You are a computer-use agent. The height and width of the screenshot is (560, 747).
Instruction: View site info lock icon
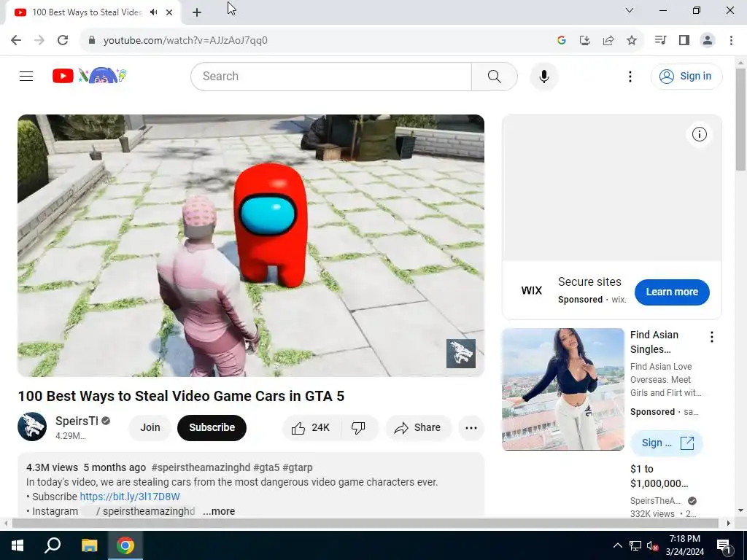(x=92, y=40)
